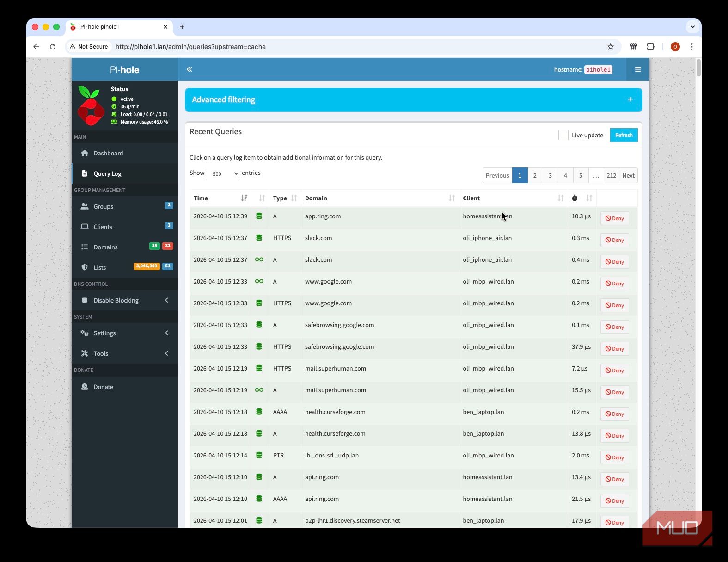Click the browser address bar URL
The image size is (728, 562).
[x=190, y=47]
